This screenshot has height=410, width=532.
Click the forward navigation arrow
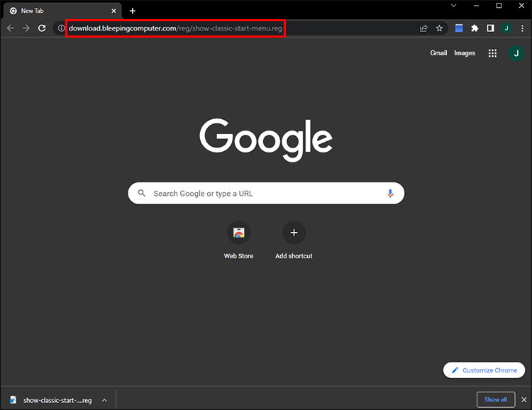click(x=26, y=28)
